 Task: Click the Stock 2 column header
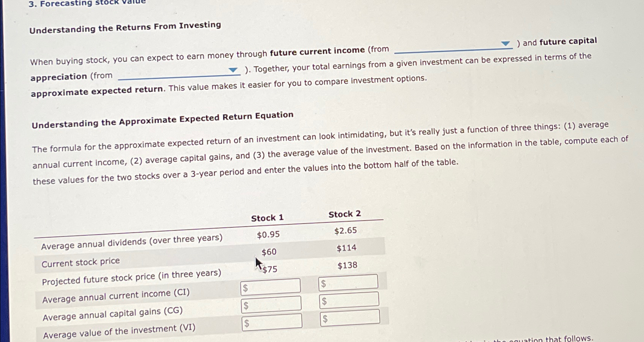point(344,214)
